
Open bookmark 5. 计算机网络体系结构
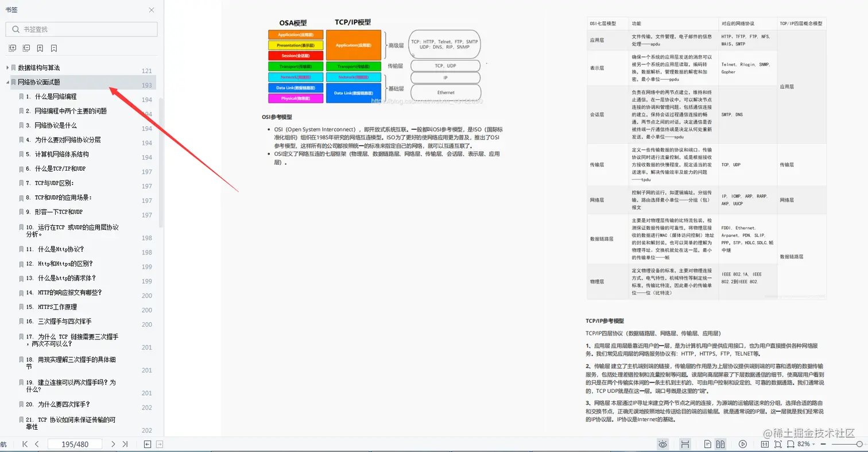(57, 154)
